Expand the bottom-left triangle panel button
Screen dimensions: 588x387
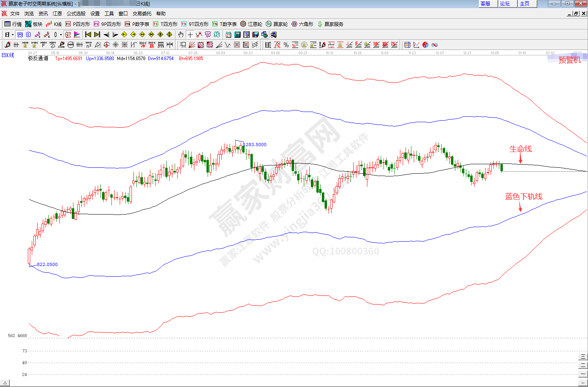click(x=5, y=383)
